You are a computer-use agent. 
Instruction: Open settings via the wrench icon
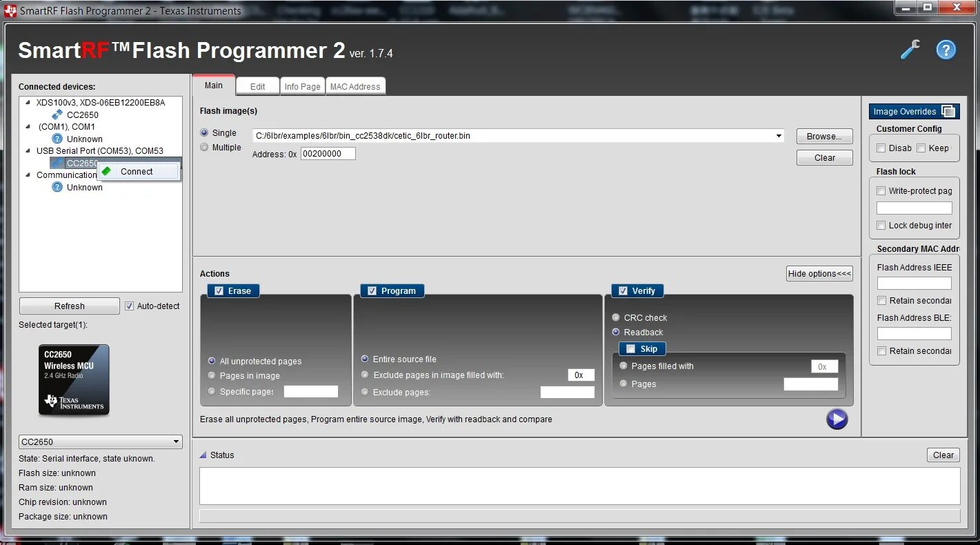[910, 50]
